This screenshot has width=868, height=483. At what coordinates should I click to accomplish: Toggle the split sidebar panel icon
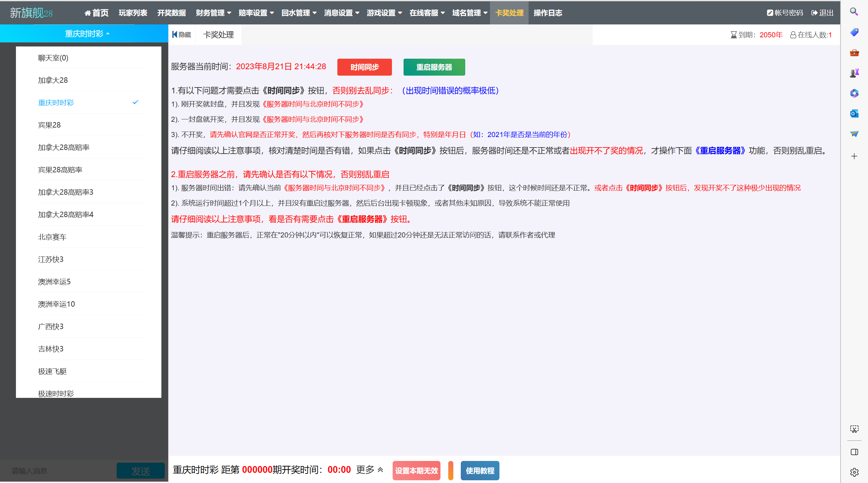pyautogui.click(x=854, y=452)
